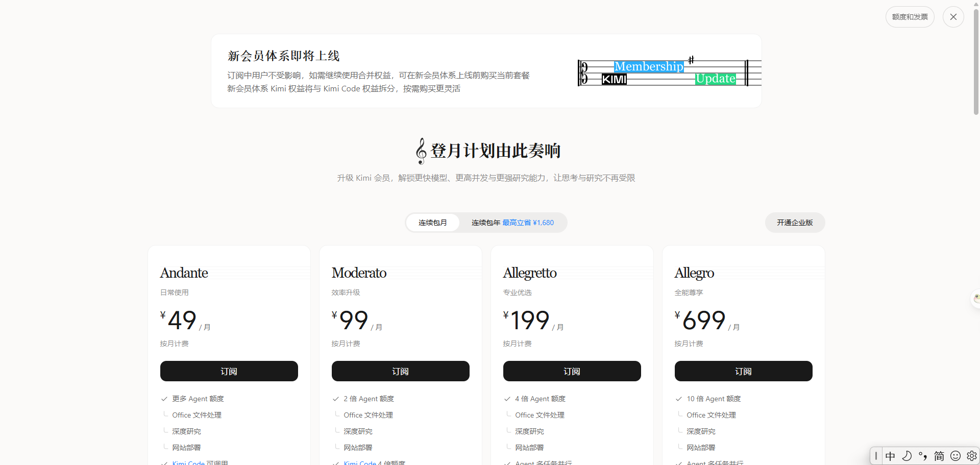Click the 2 倍 Agent 额度 feature row

click(x=369, y=399)
